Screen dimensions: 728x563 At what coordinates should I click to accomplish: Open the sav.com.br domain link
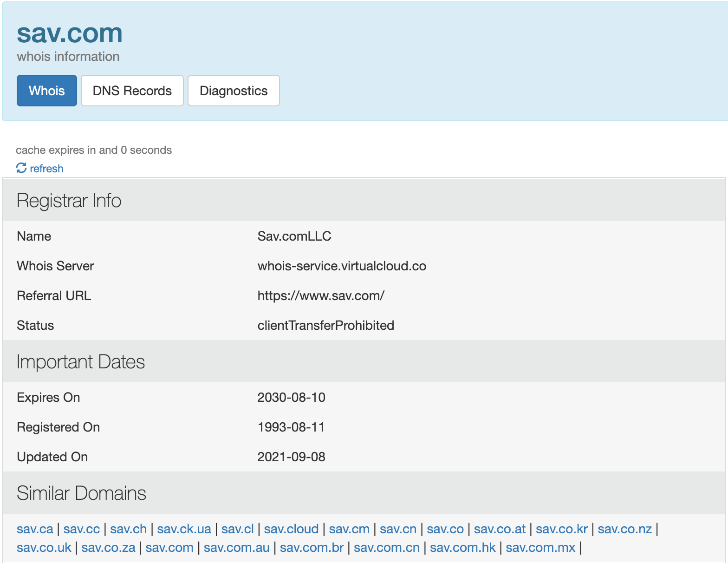pos(312,548)
